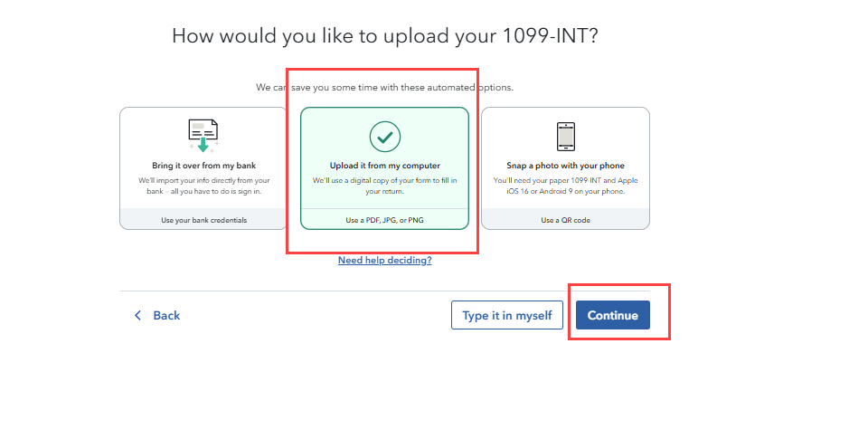Select "Upload it from my computer" card

point(385,168)
